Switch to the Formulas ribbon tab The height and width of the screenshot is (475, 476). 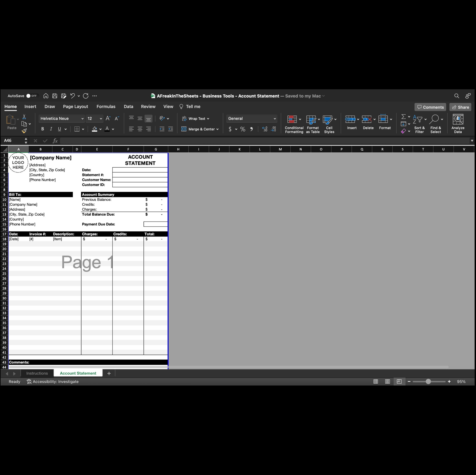(x=106, y=106)
